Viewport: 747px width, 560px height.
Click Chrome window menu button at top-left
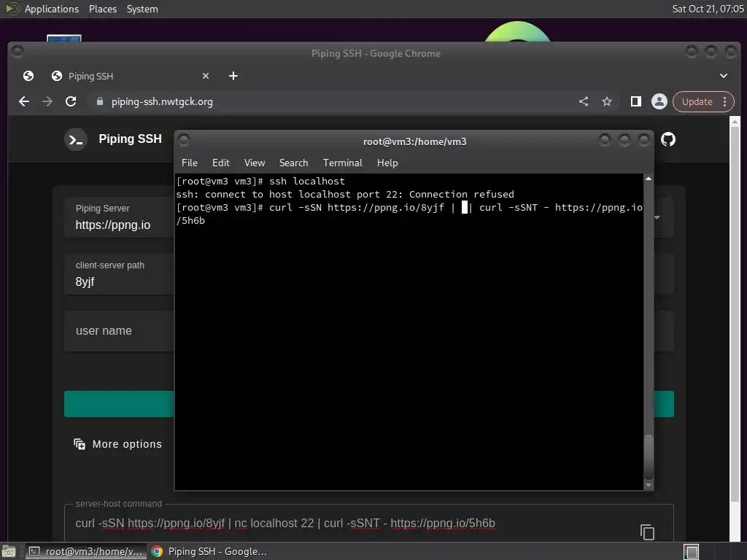pyautogui.click(x=18, y=52)
